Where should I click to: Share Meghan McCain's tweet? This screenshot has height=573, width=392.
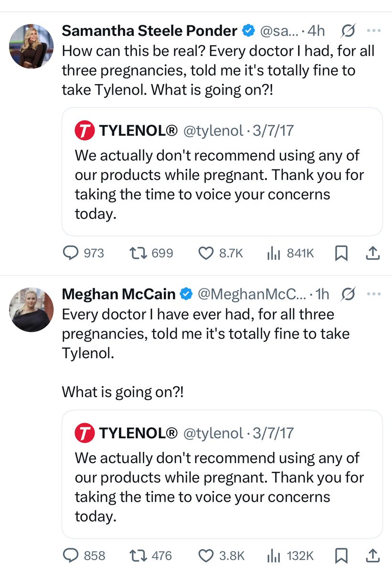[x=372, y=555]
